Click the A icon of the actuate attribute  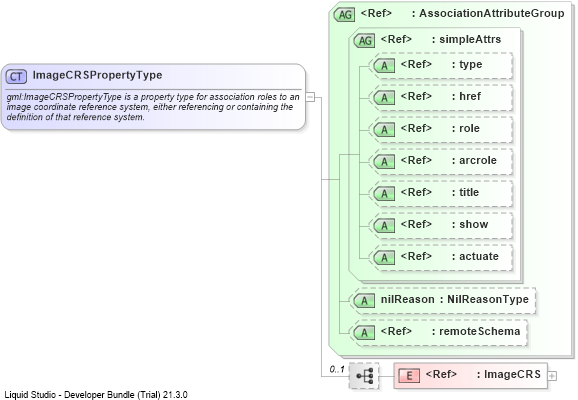[x=384, y=258]
